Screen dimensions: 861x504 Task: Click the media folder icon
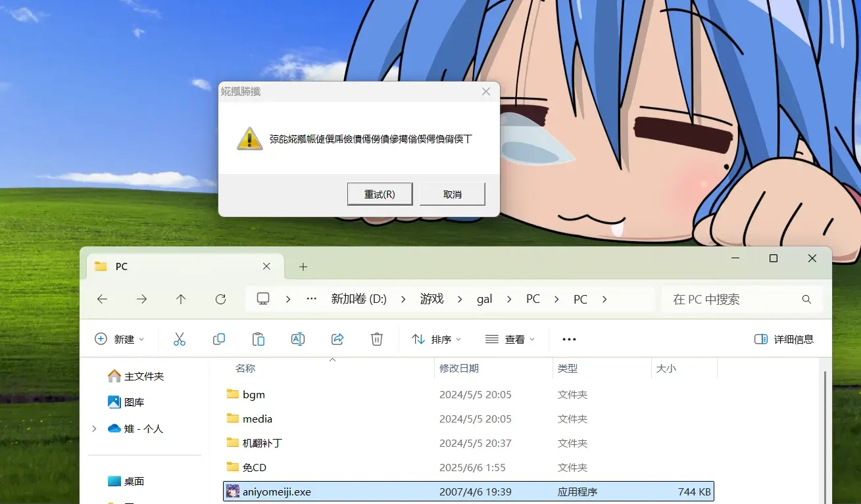233,418
